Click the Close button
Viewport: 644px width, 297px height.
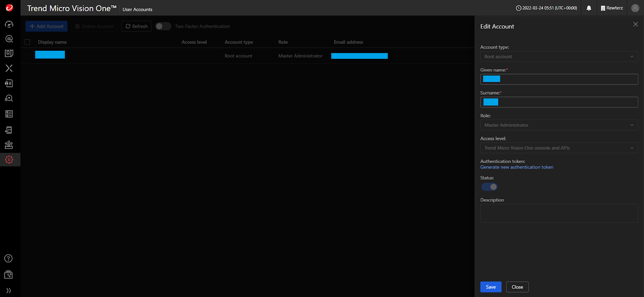coord(517,287)
